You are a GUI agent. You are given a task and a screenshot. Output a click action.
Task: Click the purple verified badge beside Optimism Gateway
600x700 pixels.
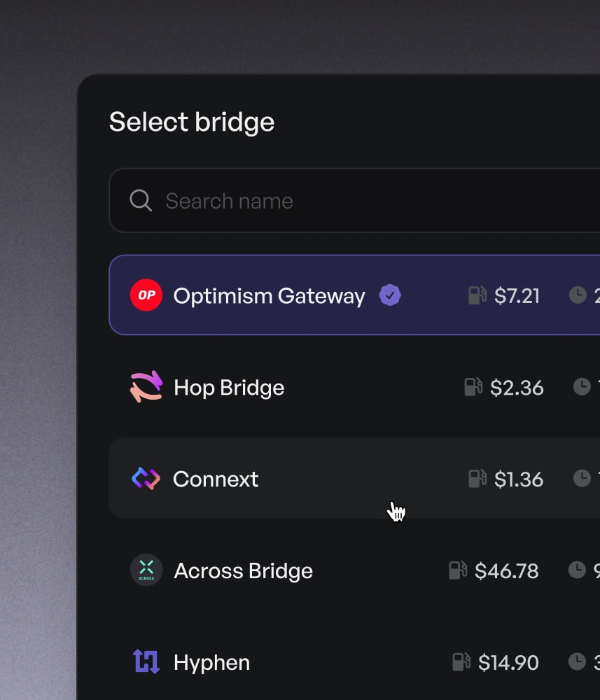click(390, 295)
